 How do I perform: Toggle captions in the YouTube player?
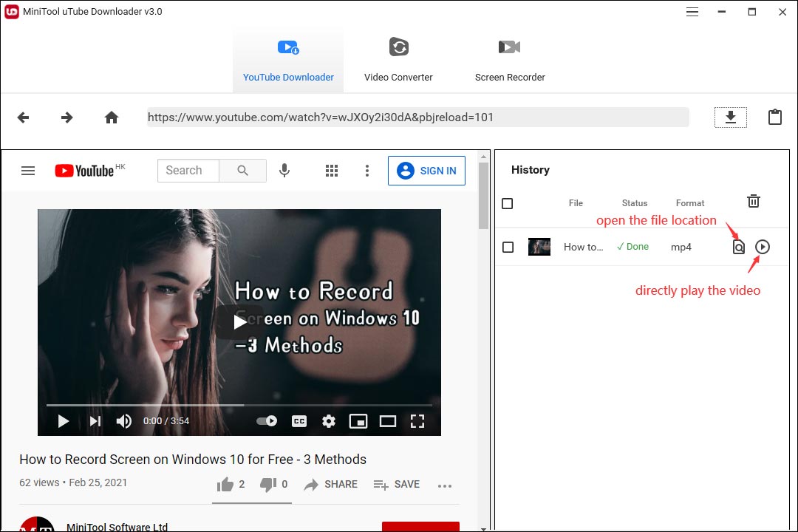click(299, 420)
